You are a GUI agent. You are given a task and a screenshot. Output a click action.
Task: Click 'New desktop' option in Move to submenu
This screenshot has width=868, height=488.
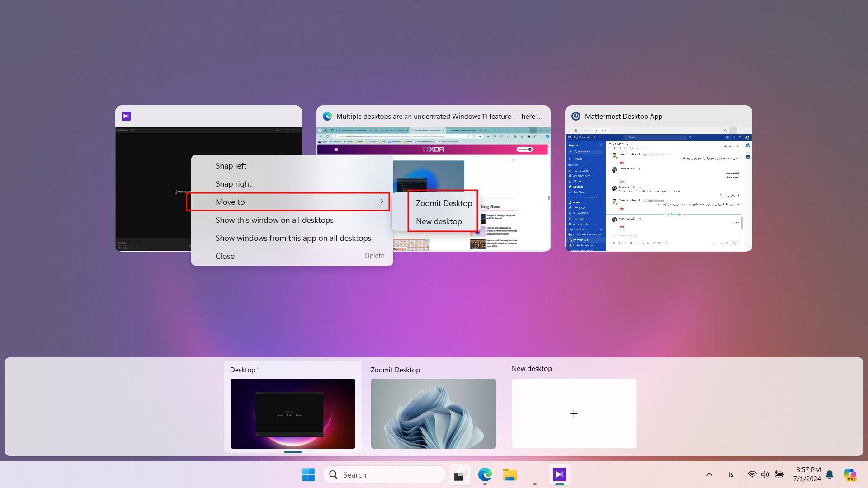439,221
